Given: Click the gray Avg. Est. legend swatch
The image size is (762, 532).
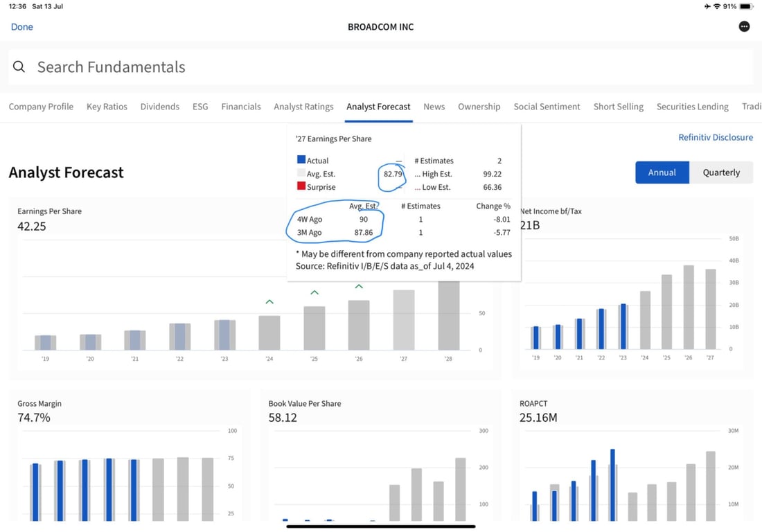Looking at the screenshot, I should pyautogui.click(x=301, y=172).
